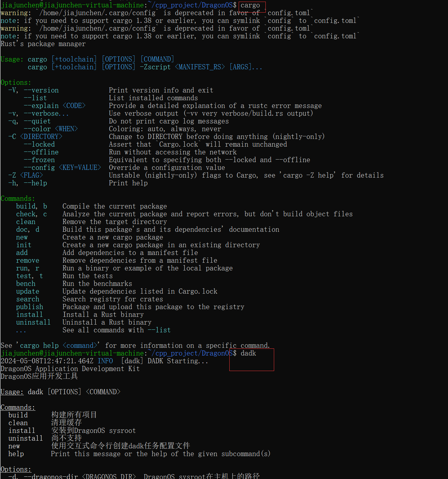Click the typed 'cargo' command in red box
Image resolution: width=448 pixels, height=479 pixels.
coord(250,5)
